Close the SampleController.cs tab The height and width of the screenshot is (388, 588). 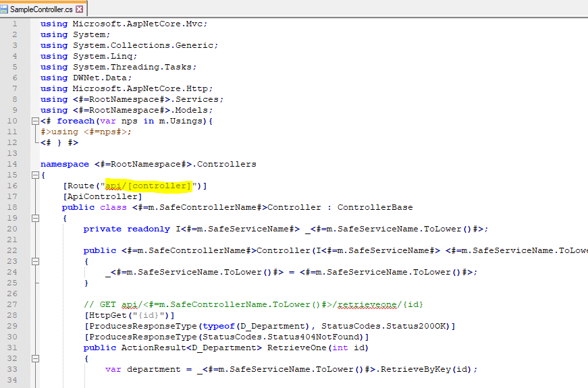pyautogui.click(x=81, y=9)
